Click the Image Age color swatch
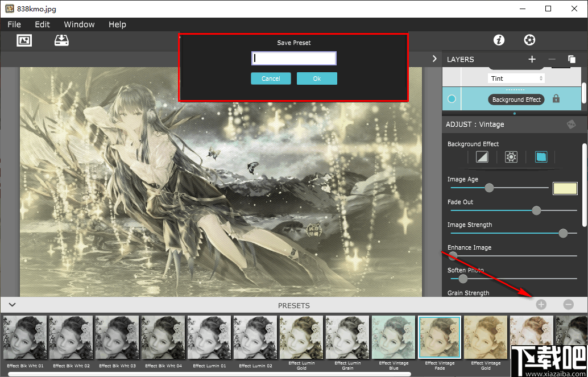 pos(565,188)
